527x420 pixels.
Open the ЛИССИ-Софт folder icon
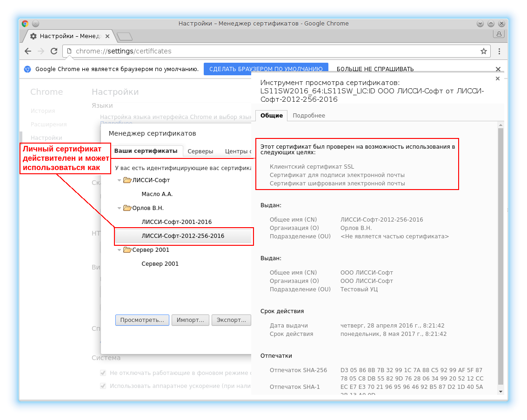tap(127, 180)
